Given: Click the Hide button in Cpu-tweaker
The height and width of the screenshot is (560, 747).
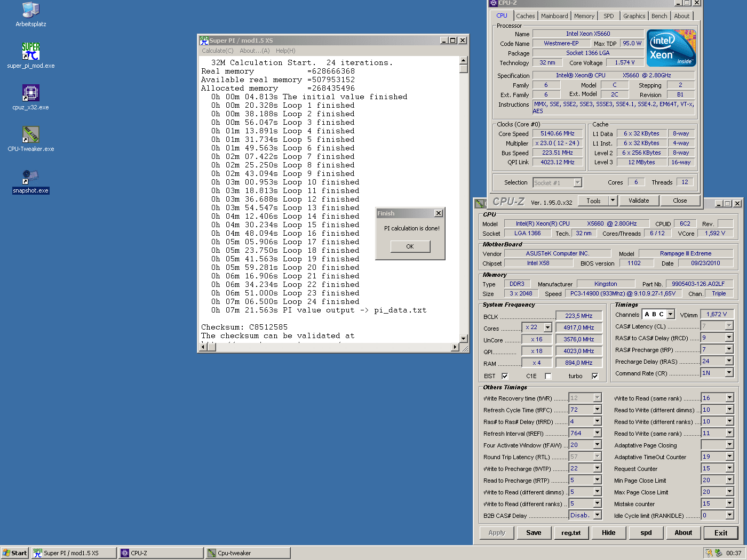Looking at the screenshot, I should tap(608, 533).
